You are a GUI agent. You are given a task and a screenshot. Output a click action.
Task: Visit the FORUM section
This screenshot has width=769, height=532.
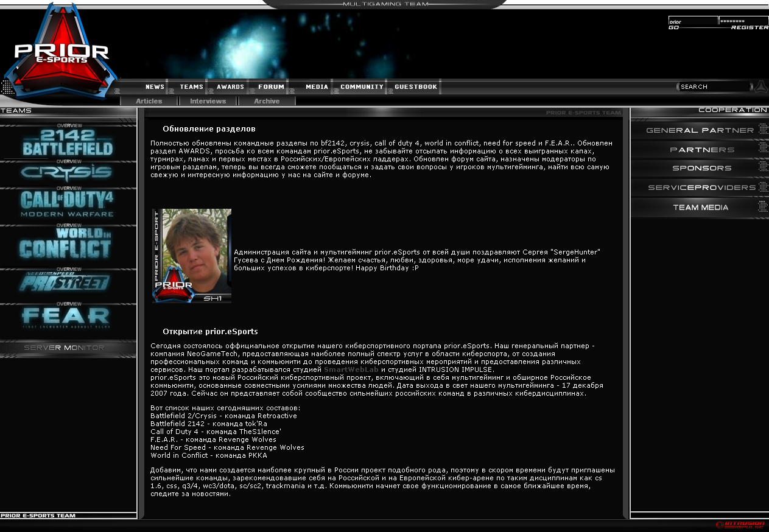click(x=271, y=87)
